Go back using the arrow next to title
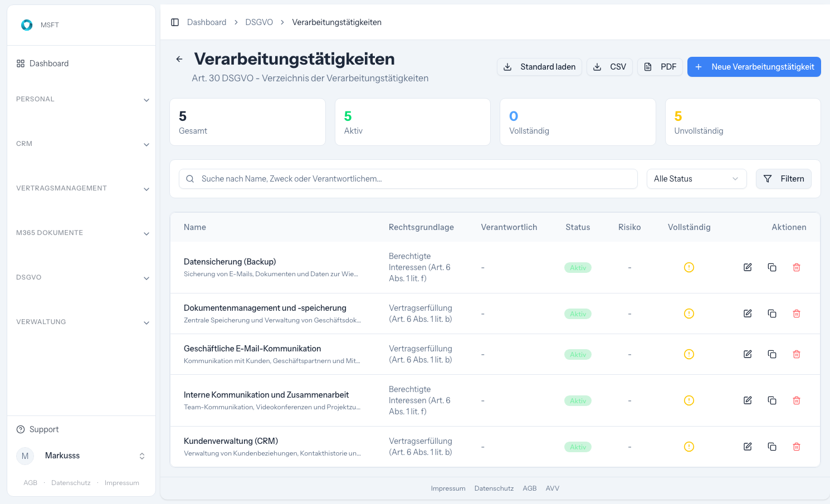The width and height of the screenshot is (830, 504). tap(179, 59)
